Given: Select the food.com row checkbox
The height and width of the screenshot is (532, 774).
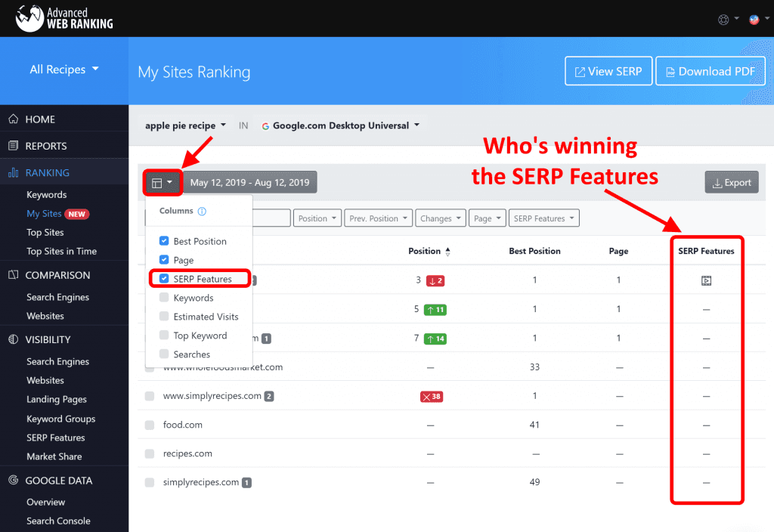Looking at the screenshot, I should tap(150, 425).
